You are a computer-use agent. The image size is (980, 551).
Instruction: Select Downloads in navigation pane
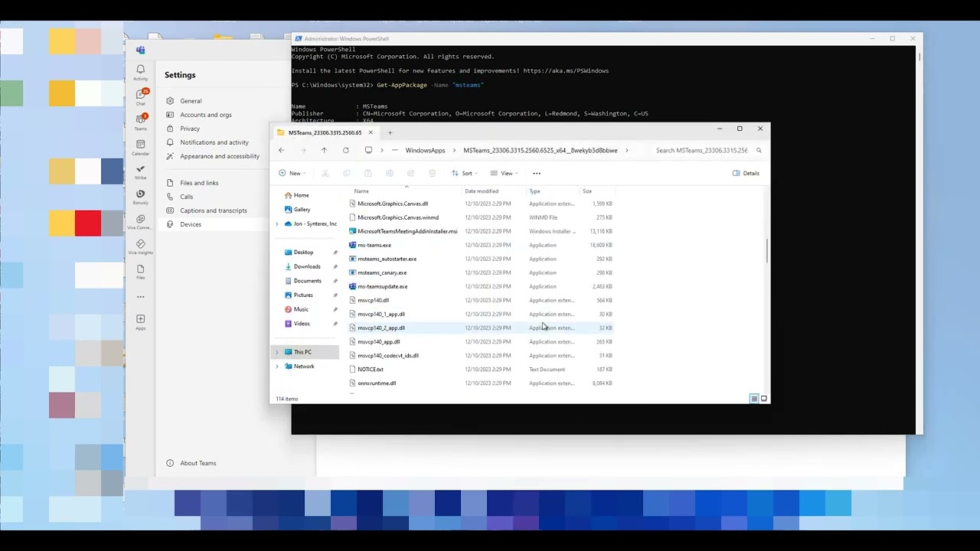tap(307, 266)
